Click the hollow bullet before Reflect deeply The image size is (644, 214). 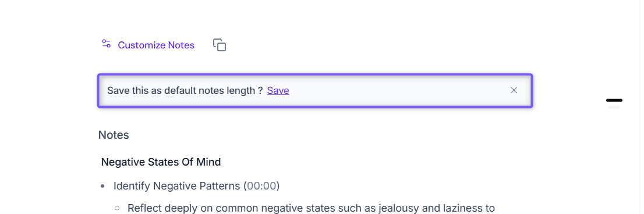pyautogui.click(x=117, y=208)
